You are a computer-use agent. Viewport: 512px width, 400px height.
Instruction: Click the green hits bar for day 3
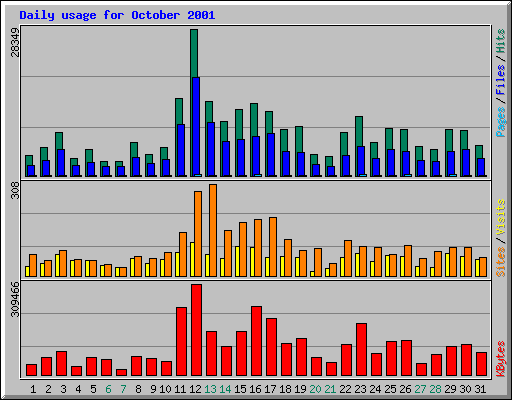(59, 141)
